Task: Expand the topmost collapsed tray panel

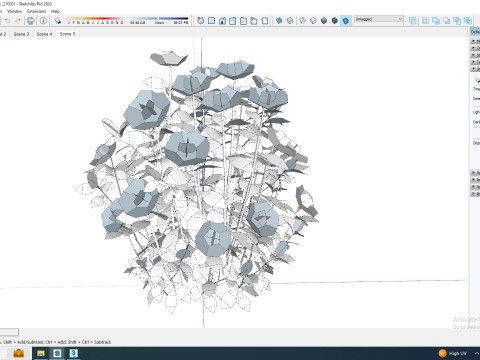Action: tap(475, 41)
